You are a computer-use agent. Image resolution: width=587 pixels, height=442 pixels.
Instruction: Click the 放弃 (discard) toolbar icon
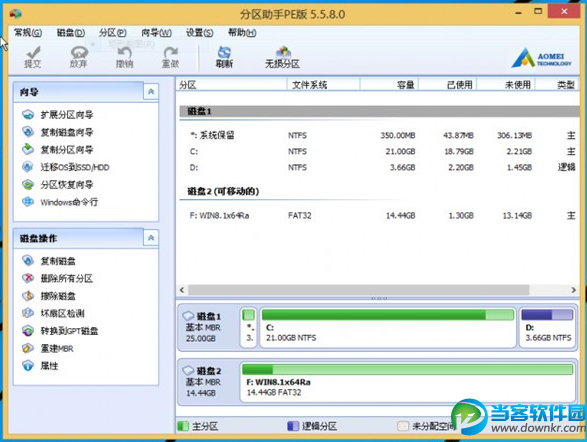79,57
